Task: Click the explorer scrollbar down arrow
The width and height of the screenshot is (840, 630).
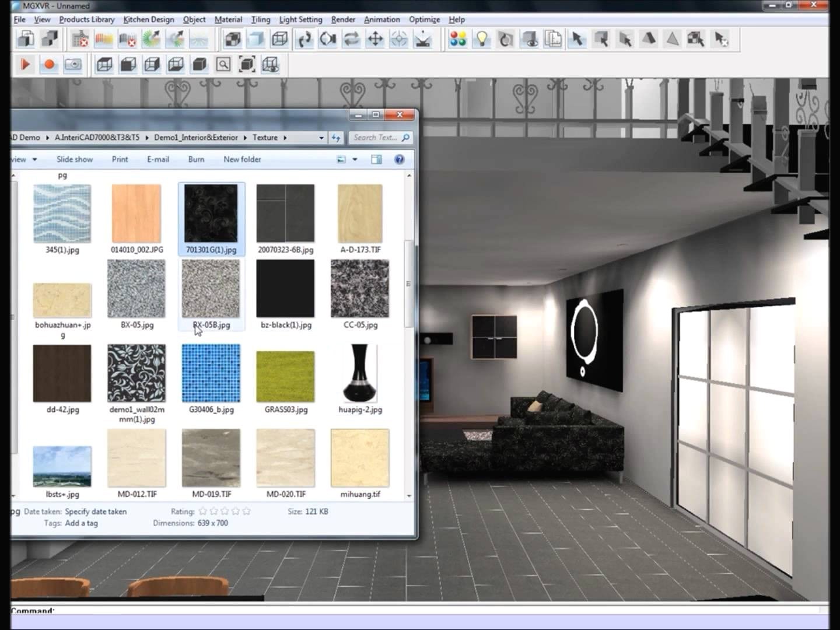Action: [x=408, y=495]
